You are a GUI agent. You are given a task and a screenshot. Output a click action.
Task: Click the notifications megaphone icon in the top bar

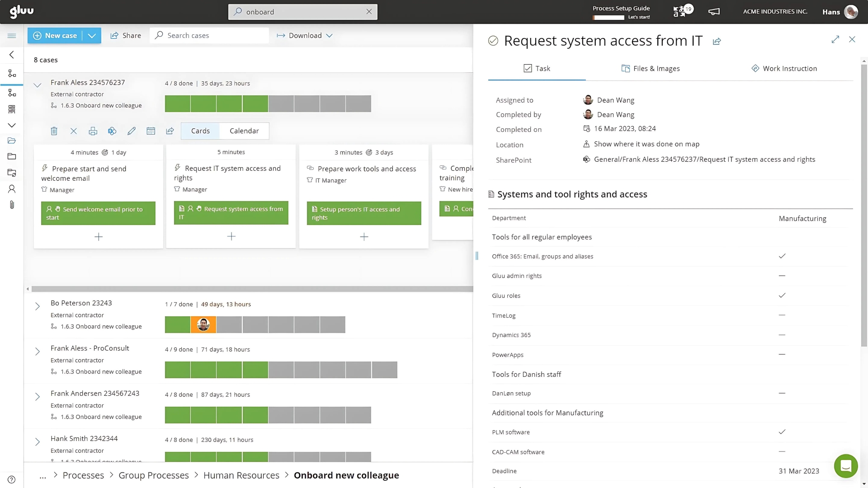tap(714, 12)
